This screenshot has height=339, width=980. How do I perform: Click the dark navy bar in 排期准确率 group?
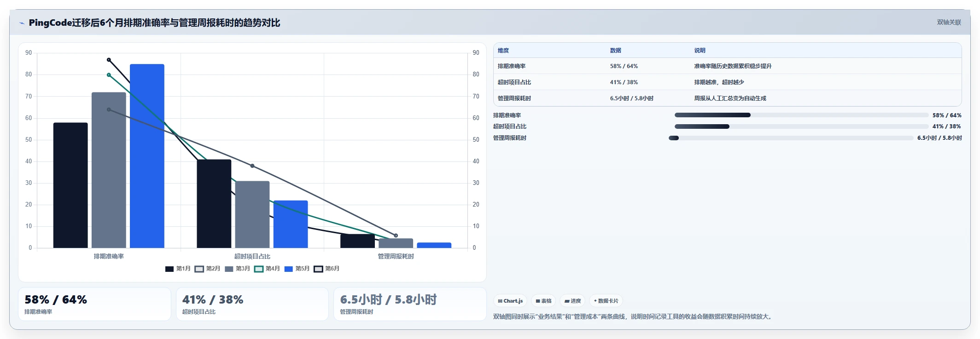pos(70,185)
